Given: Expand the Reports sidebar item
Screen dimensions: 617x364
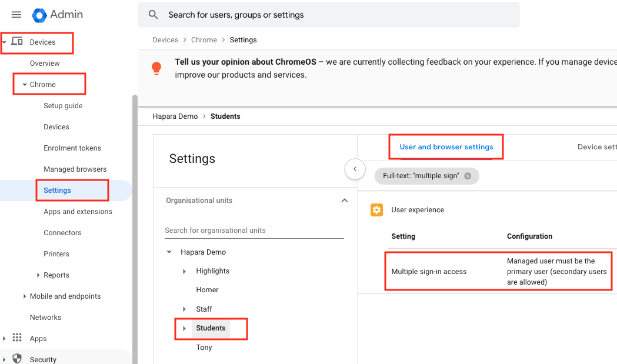Looking at the screenshot, I should 38,275.
